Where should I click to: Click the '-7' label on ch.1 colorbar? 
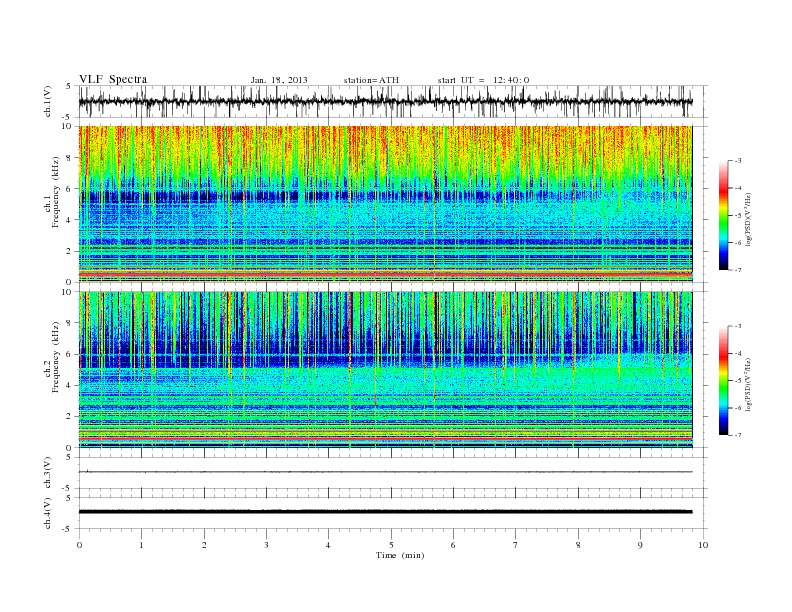(x=737, y=270)
